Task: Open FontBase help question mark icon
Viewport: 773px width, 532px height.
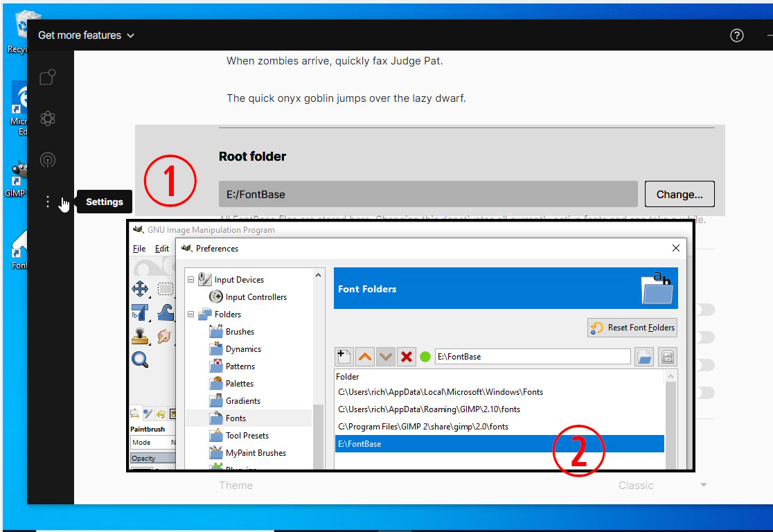Action: point(736,35)
